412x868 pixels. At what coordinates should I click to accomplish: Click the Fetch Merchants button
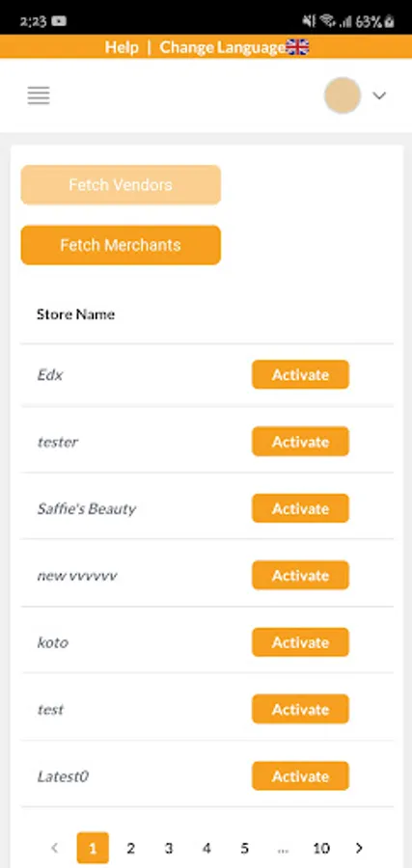[x=121, y=245]
